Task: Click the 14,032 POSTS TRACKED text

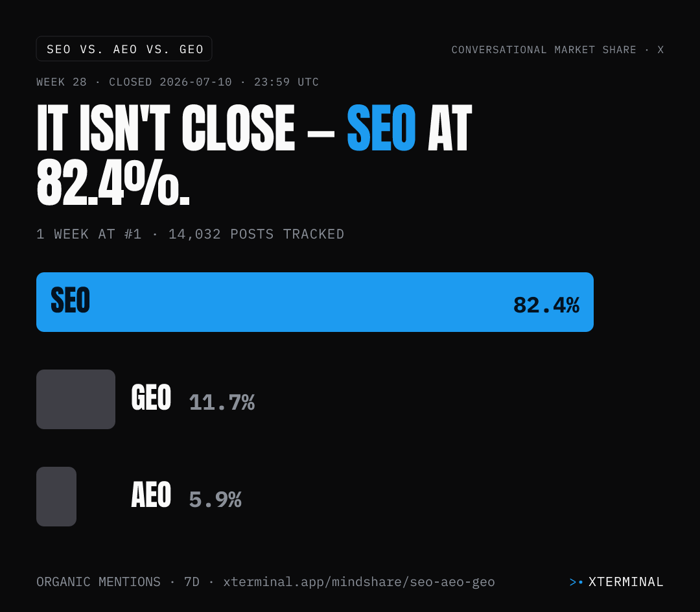Action: [x=256, y=234]
